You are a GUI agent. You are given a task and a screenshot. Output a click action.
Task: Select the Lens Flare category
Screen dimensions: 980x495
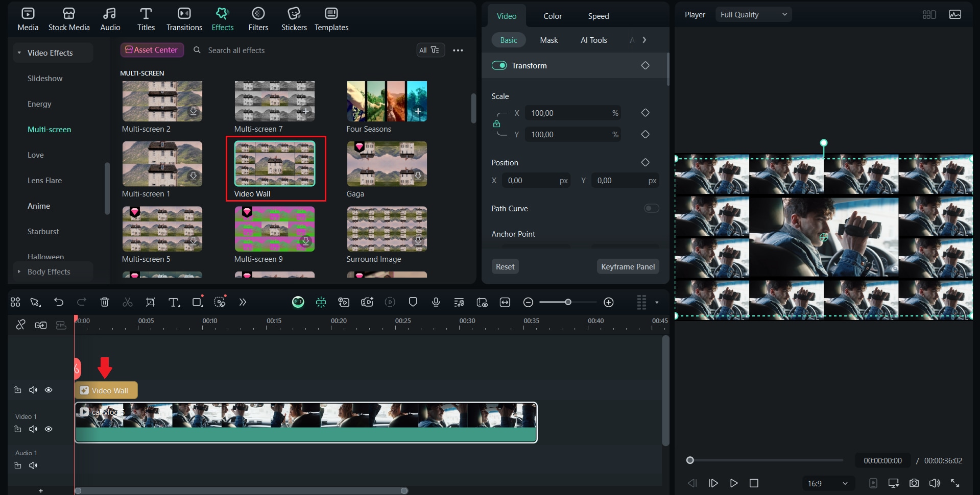coord(45,180)
